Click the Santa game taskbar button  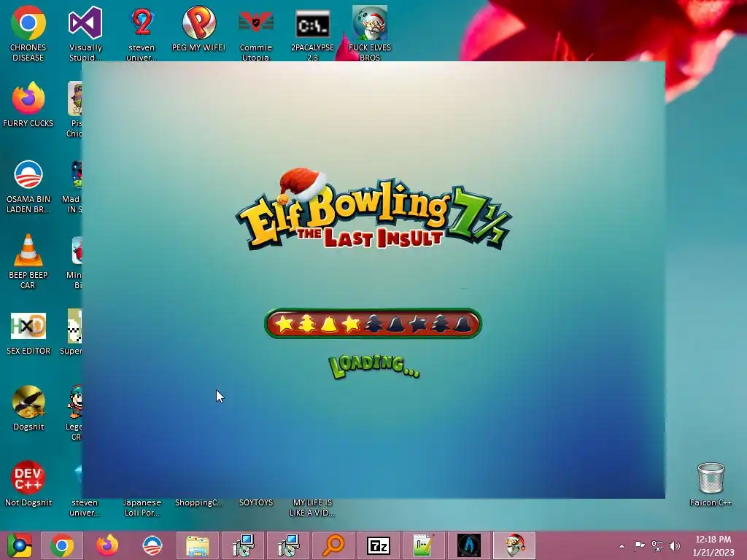click(x=514, y=545)
